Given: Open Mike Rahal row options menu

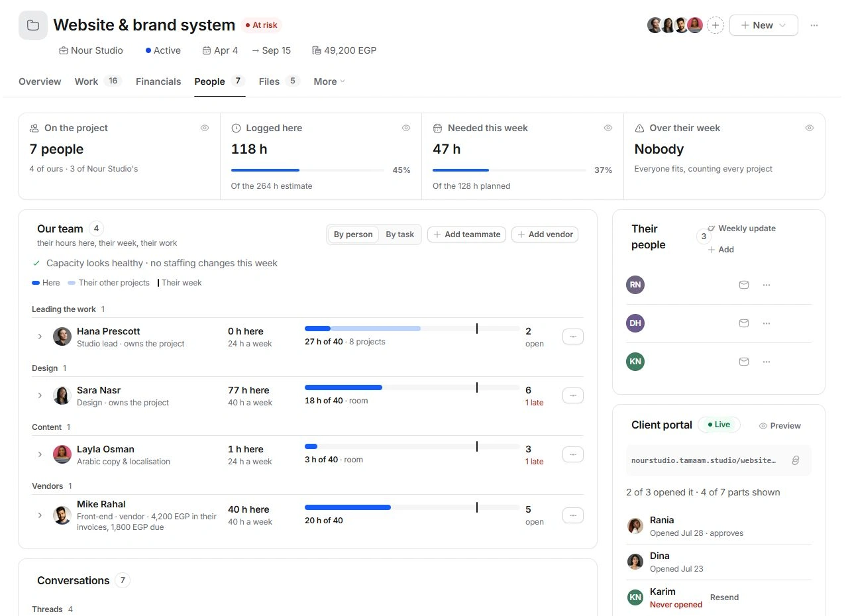Looking at the screenshot, I should coord(573,515).
